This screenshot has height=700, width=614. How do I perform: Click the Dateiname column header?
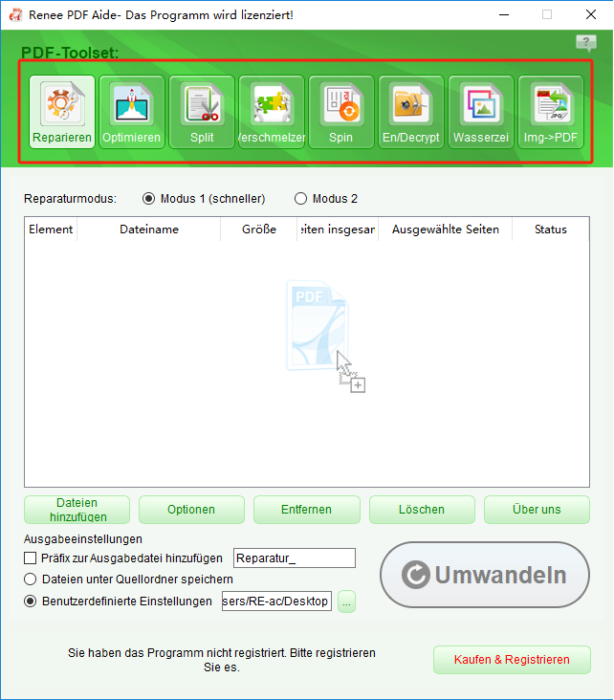click(x=149, y=229)
